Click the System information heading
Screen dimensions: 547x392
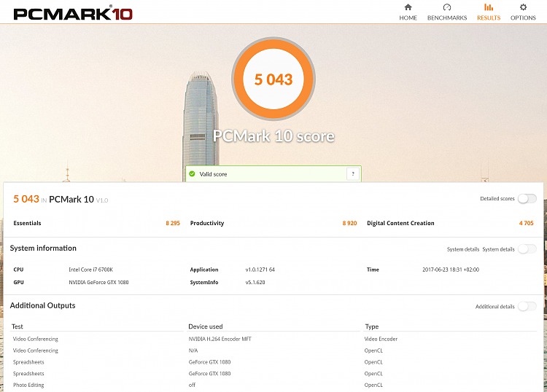point(43,248)
